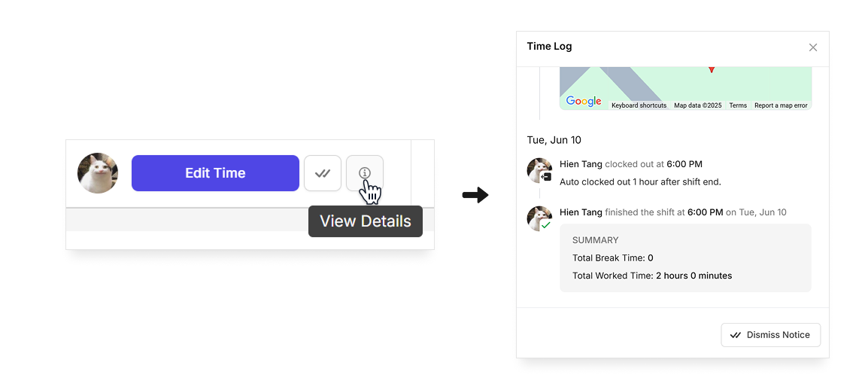
Task: Click the Google logo on the map
Action: pos(584,102)
